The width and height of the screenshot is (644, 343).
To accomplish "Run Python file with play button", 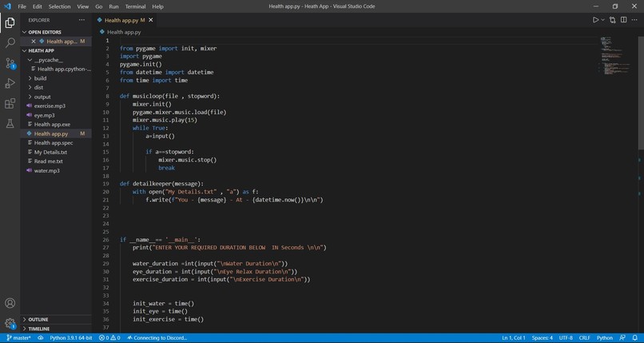I will coord(595,20).
